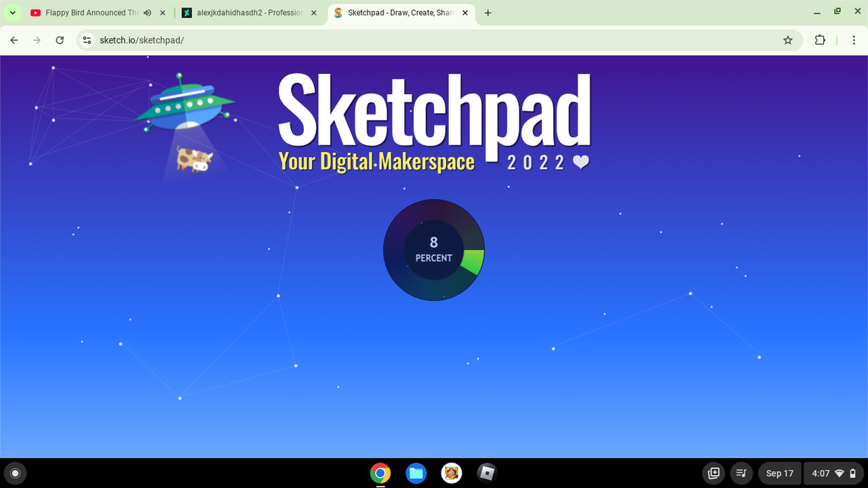868x488 pixels.
Task: Close the alexjkdahidhasdh2 tab
Action: tap(313, 13)
